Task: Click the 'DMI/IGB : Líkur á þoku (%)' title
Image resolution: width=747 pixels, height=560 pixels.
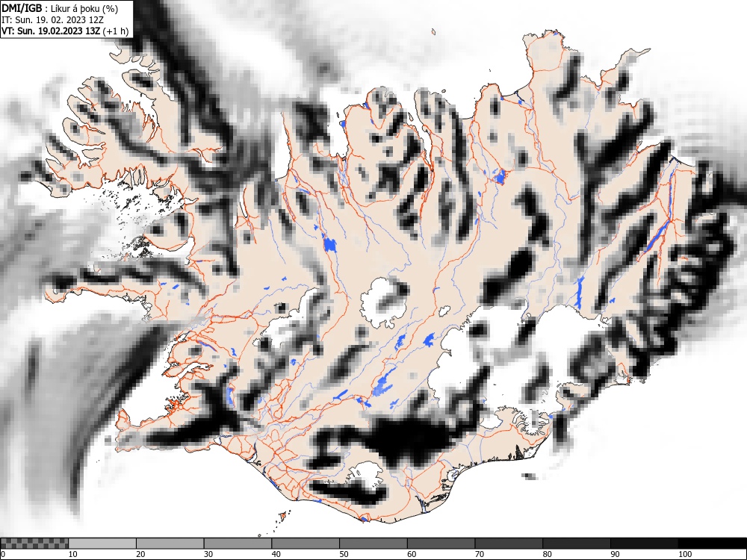Action: point(60,8)
